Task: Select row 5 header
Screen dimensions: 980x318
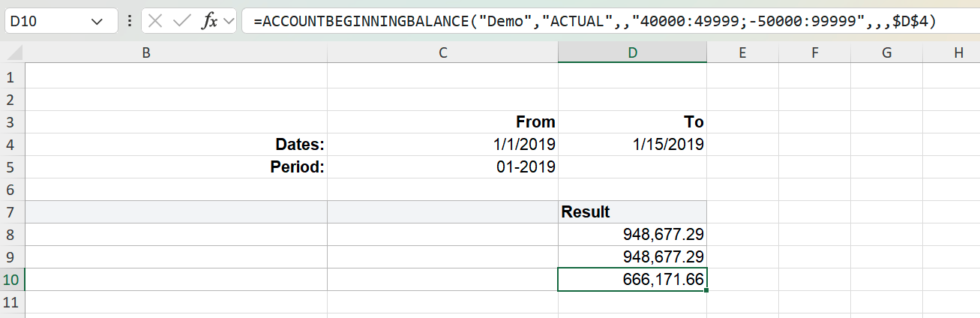Action: (x=13, y=167)
